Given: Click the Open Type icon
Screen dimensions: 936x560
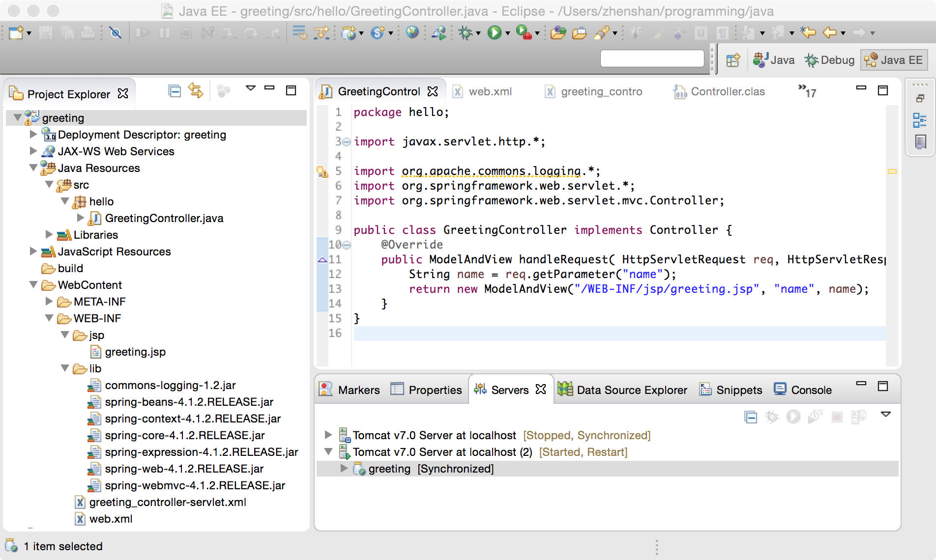Looking at the screenshot, I should tap(558, 33).
